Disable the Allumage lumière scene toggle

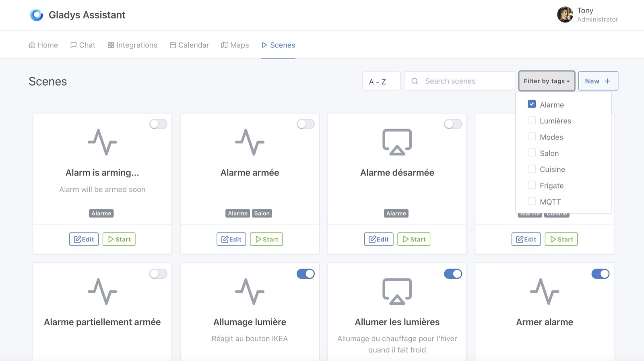tap(305, 274)
